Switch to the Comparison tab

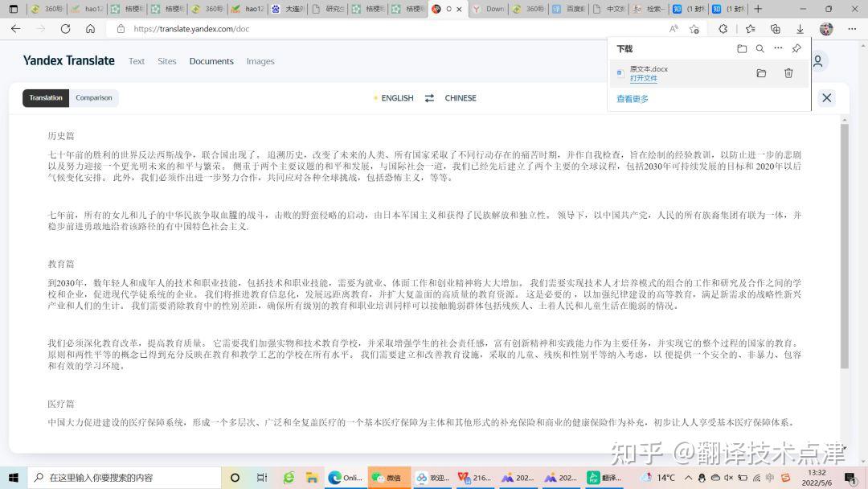(x=93, y=97)
